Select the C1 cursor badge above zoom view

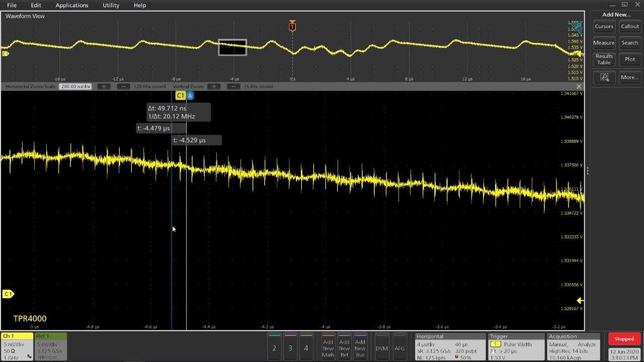point(180,95)
